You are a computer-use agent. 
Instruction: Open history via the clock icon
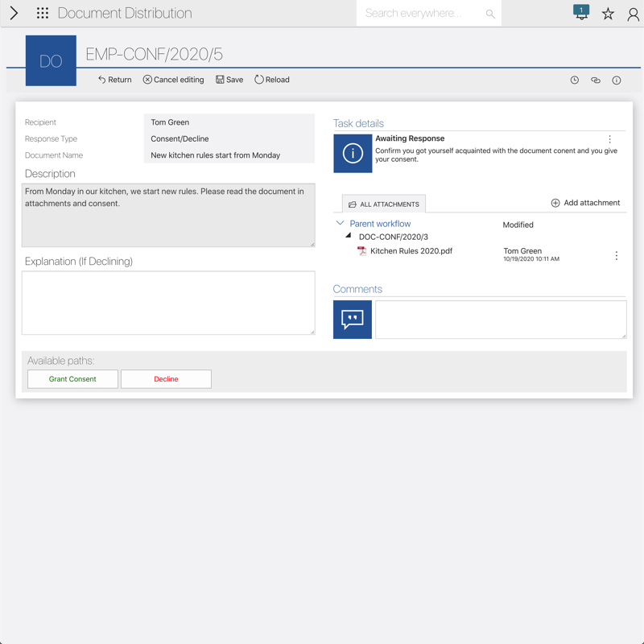pyautogui.click(x=575, y=80)
